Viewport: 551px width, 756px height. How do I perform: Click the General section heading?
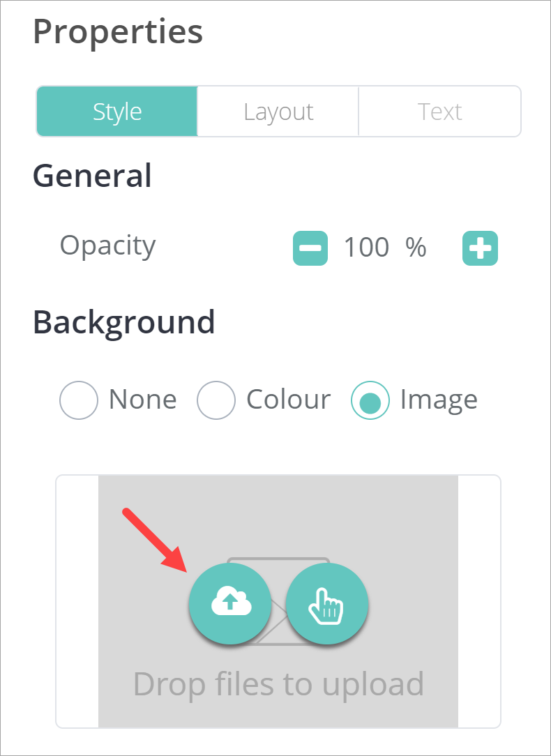92,176
